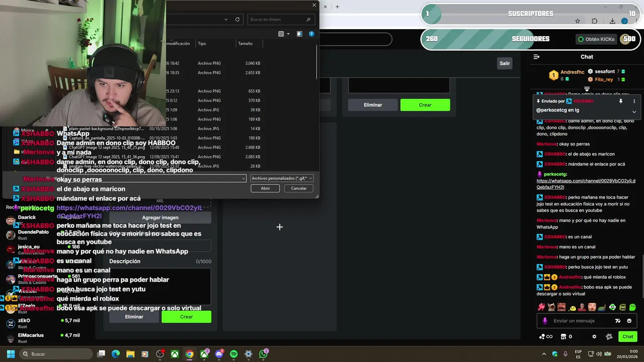Collapse the gifter leaderboard with the handle
644x362 pixels.
(x=587, y=89)
